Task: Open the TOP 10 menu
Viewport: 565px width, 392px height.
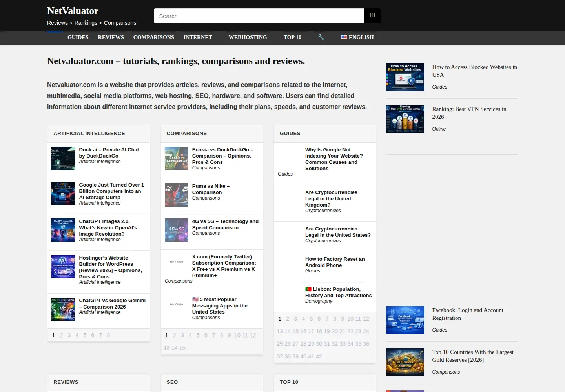Action: click(292, 37)
